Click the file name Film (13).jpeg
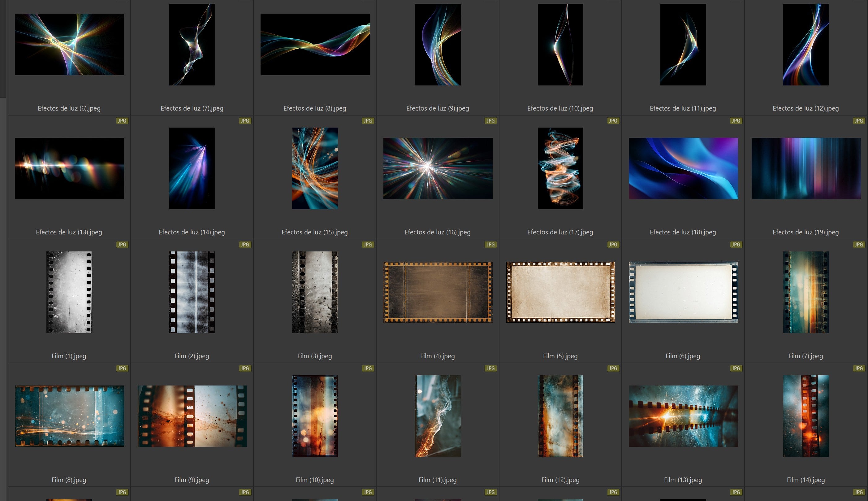868x501 pixels. click(x=683, y=480)
